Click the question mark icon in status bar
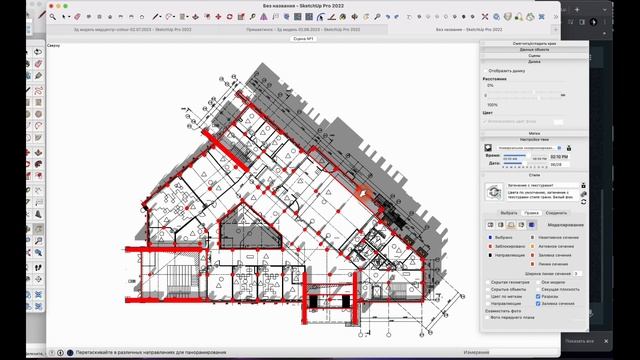 click(52, 352)
